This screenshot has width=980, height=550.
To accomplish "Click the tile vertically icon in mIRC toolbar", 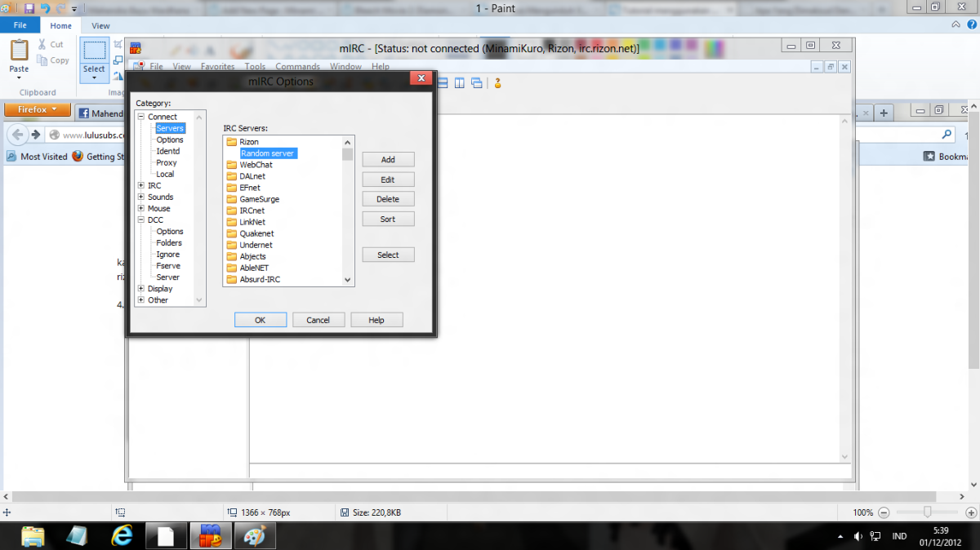I will tap(460, 82).
